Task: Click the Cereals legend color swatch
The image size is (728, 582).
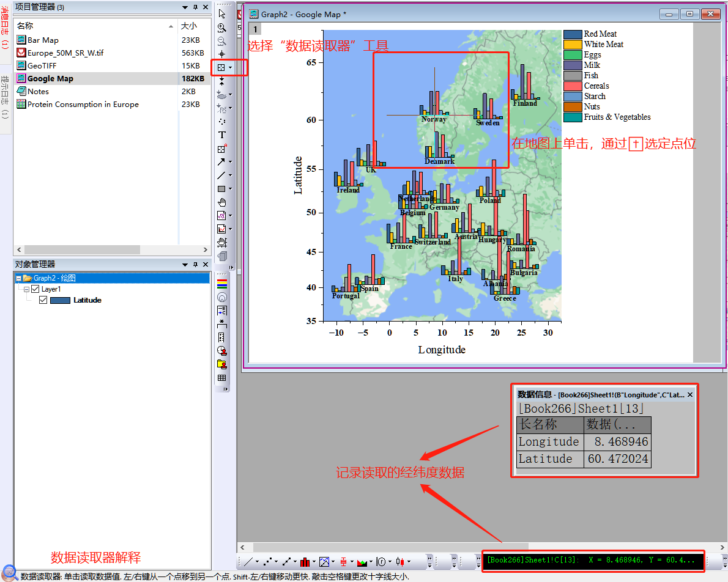Action: click(x=573, y=86)
